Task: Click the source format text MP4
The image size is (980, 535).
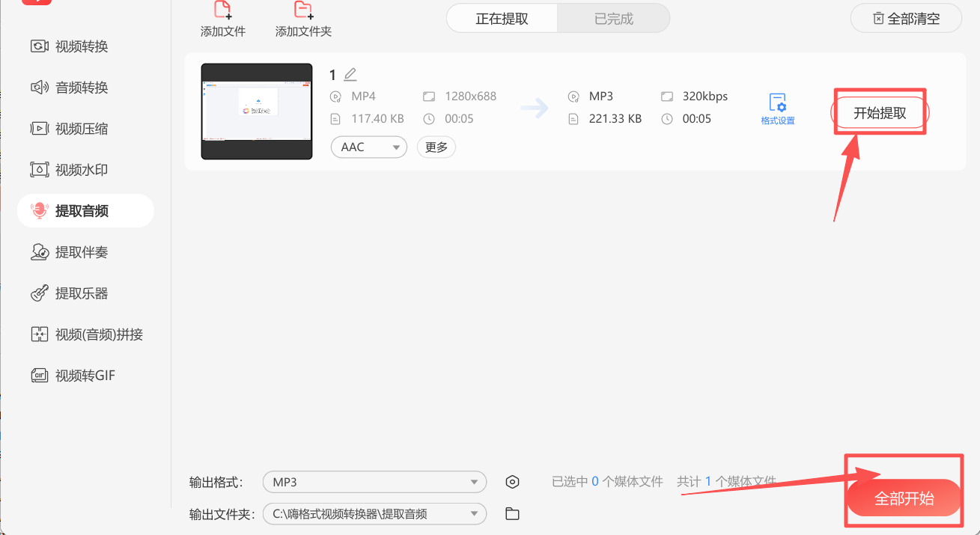Action: (363, 96)
